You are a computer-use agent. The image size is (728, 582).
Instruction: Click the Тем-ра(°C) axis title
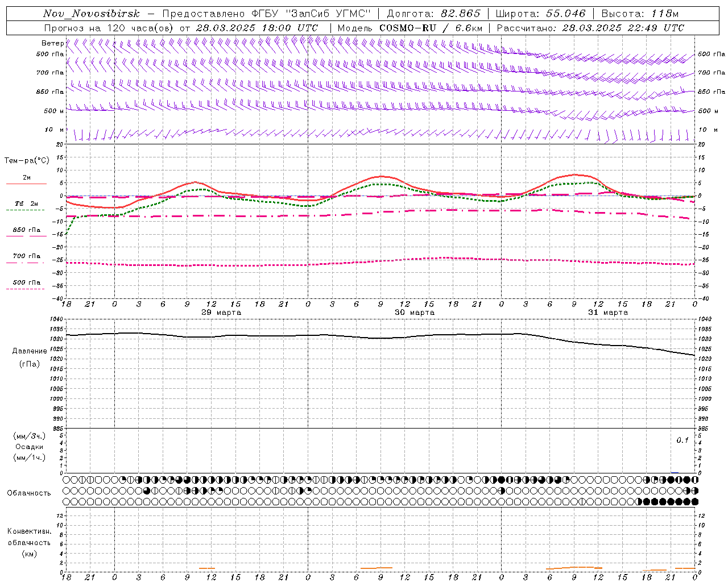[27, 161]
